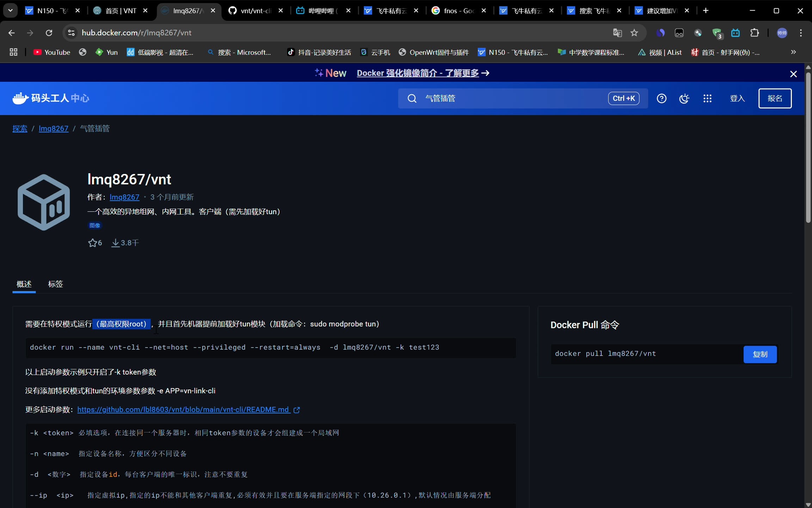Open the Extensions puzzle icon
812x508 pixels.
point(755,33)
